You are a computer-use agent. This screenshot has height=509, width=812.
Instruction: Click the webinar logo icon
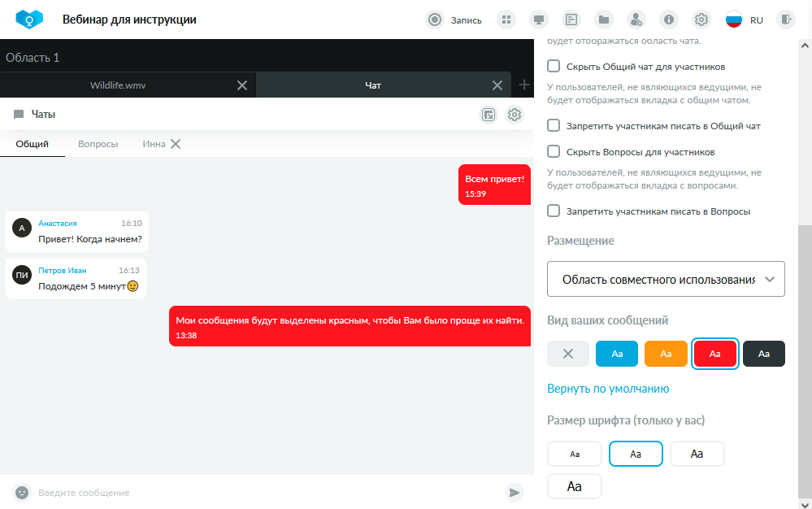[x=29, y=20]
